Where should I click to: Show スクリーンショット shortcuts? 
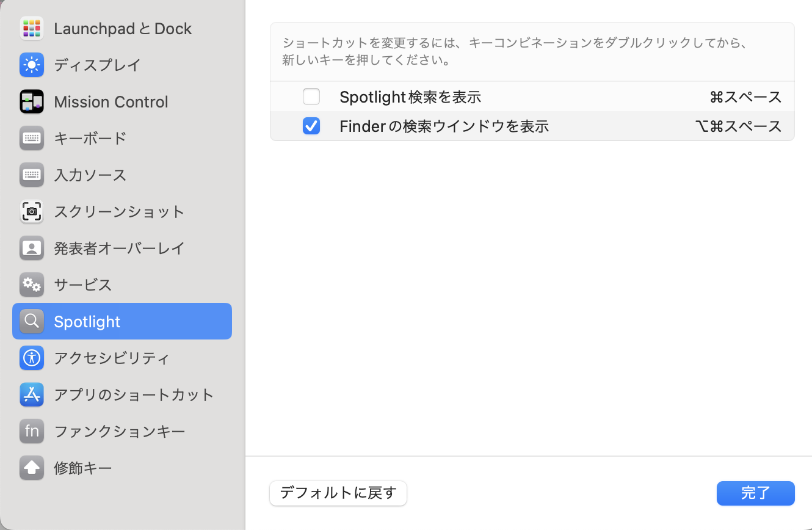tap(122, 211)
